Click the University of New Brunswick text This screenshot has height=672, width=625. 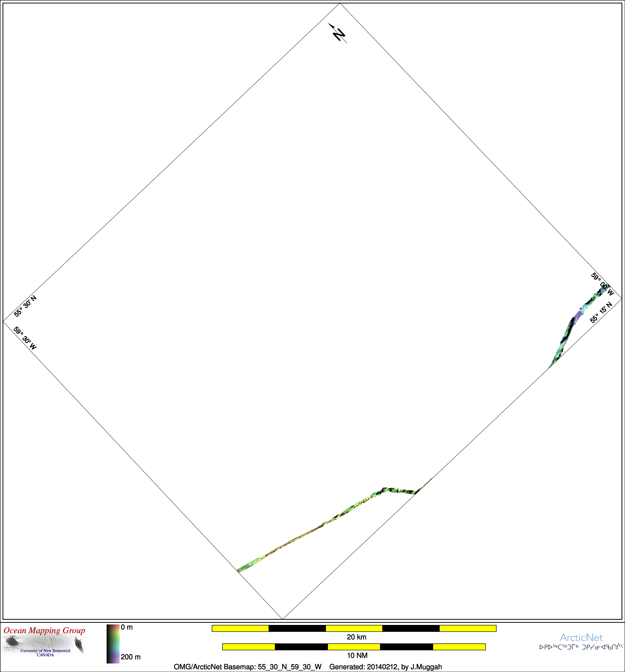click(45, 651)
